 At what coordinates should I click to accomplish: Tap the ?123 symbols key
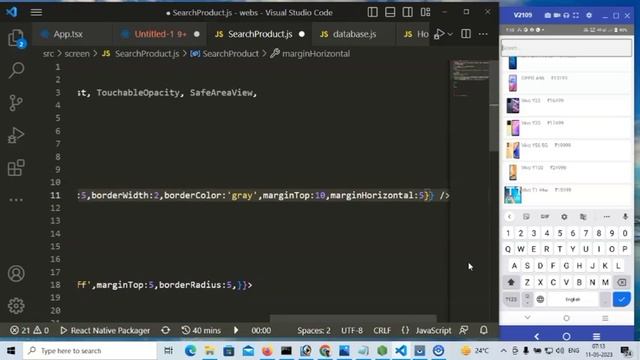511,299
